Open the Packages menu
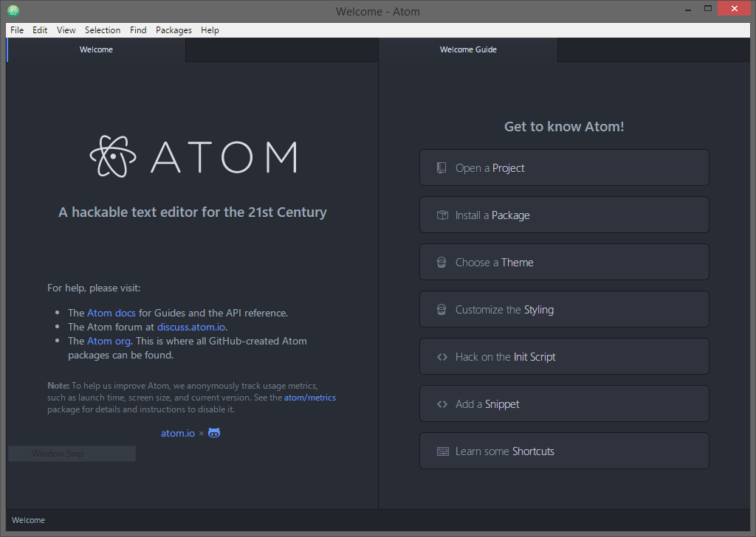756x537 pixels. [173, 30]
